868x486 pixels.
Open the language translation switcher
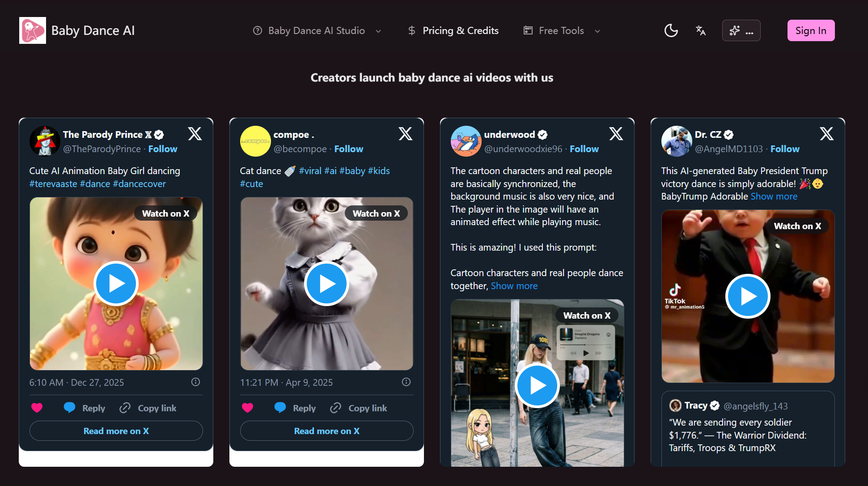700,30
